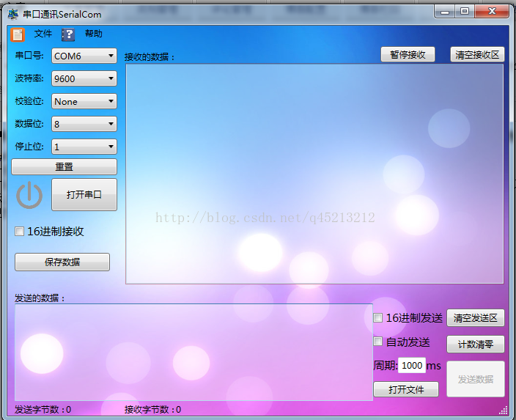Open the 帮助 menu

[94, 34]
